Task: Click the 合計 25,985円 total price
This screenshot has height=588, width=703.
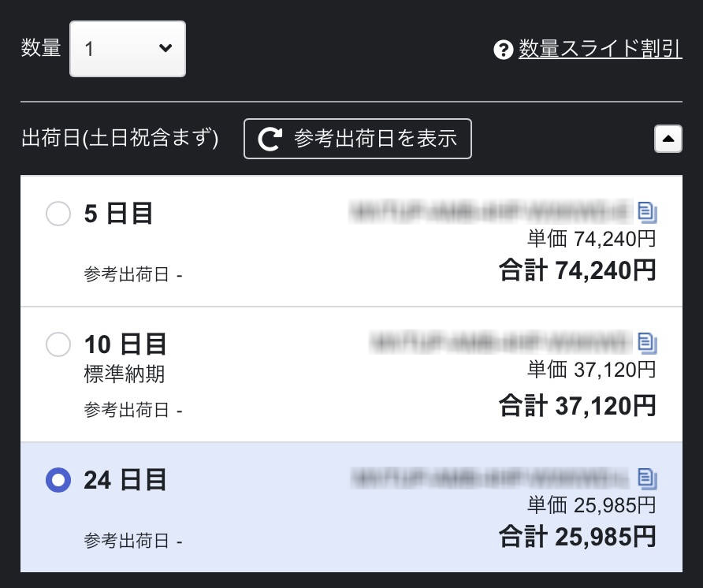Action: tap(577, 537)
